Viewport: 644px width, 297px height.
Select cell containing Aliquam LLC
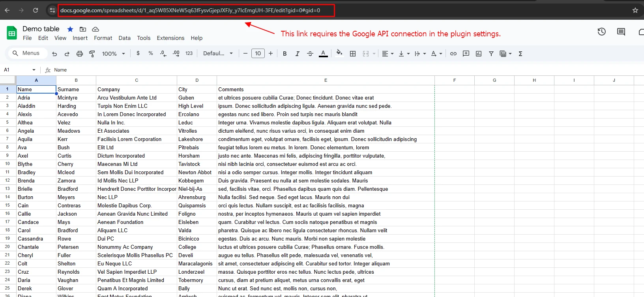click(137, 230)
